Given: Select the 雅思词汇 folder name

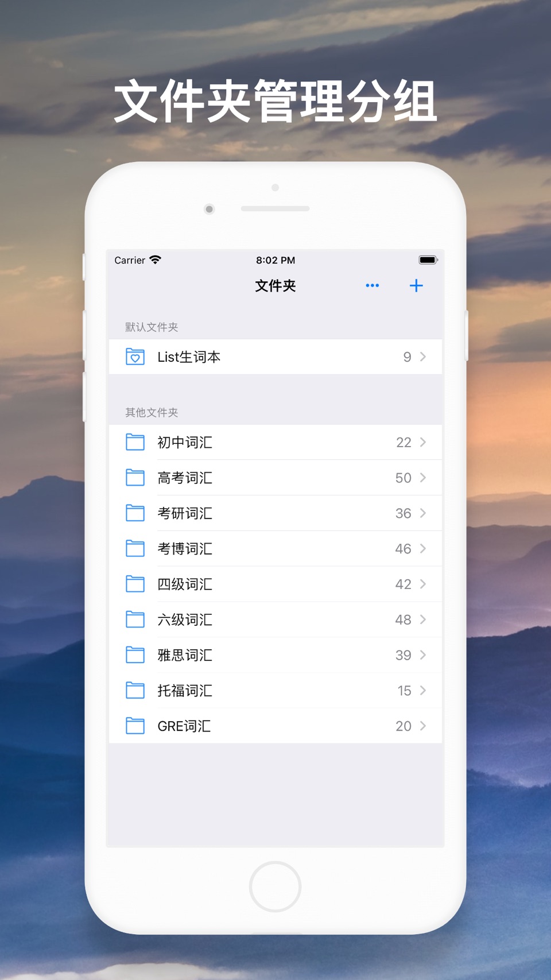Looking at the screenshot, I should click(185, 656).
